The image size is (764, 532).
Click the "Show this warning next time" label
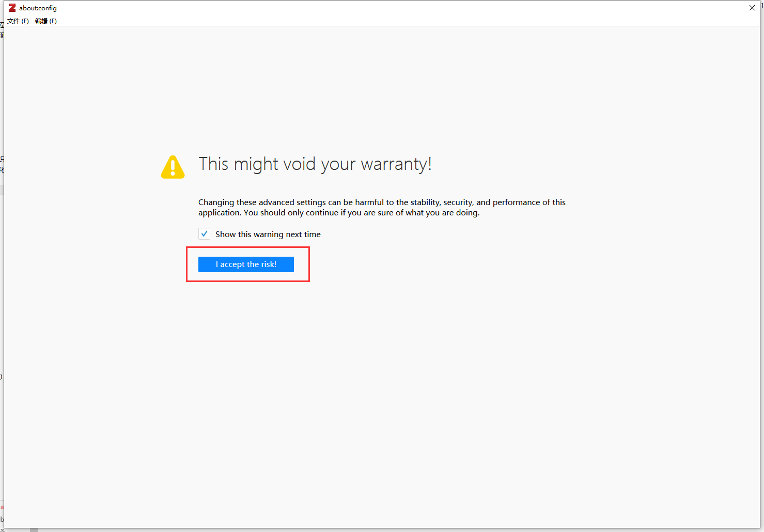point(268,234)
